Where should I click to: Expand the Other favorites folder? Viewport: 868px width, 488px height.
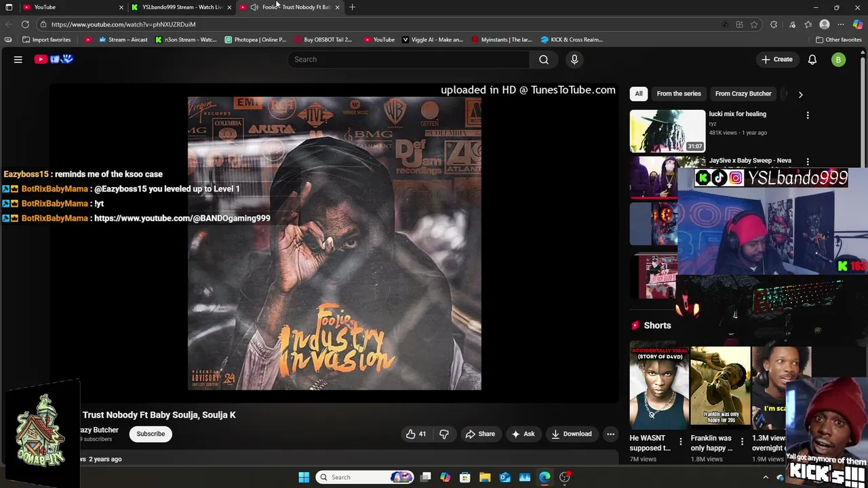click(x=838, y=39)
